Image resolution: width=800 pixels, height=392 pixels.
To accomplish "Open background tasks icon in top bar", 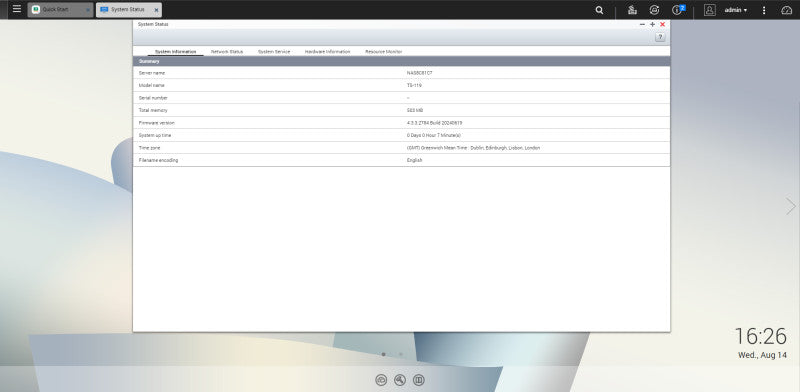I will coord(654,10).
